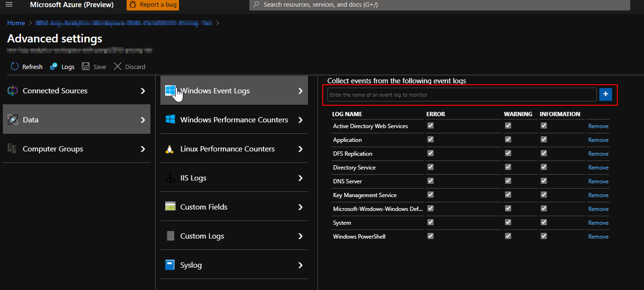The image size is (644, 290).
Task: Click the Connected Sources icon
Action: [13, 90]
